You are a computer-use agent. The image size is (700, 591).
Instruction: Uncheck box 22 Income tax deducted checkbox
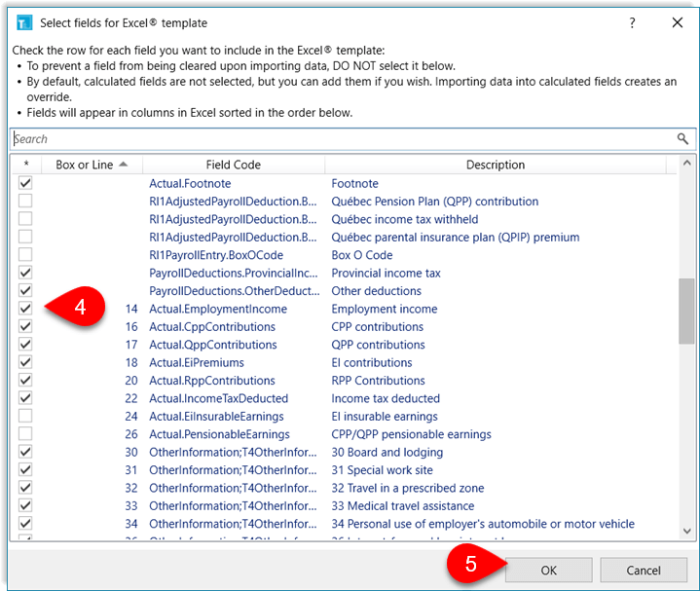tap(25, 397)
